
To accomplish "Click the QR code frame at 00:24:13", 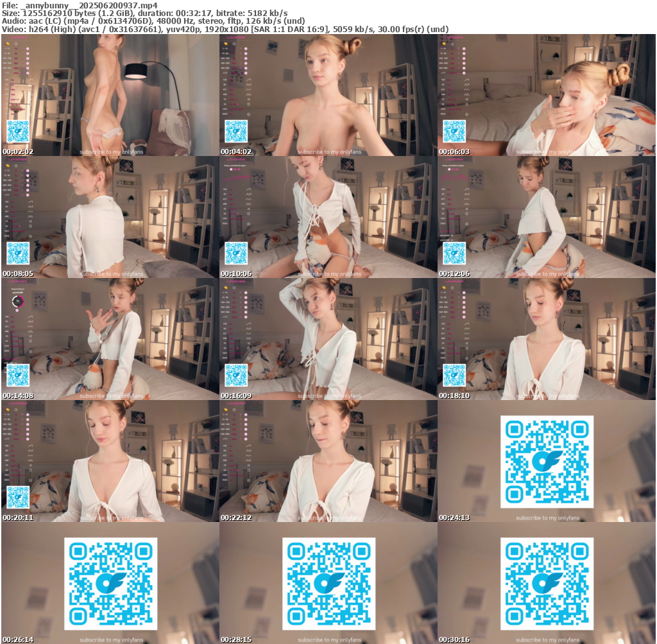I will coord(547,461).
